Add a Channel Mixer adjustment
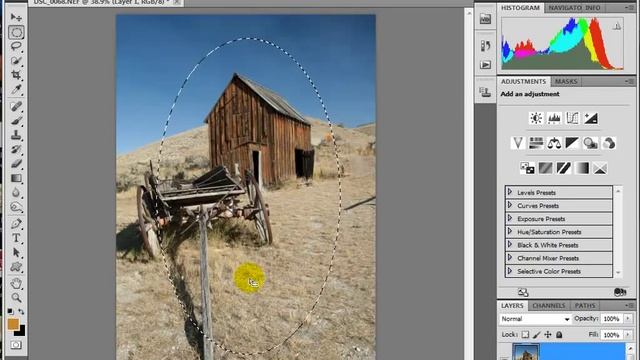This screenshot has height=360, width=640. pos(609,143)
